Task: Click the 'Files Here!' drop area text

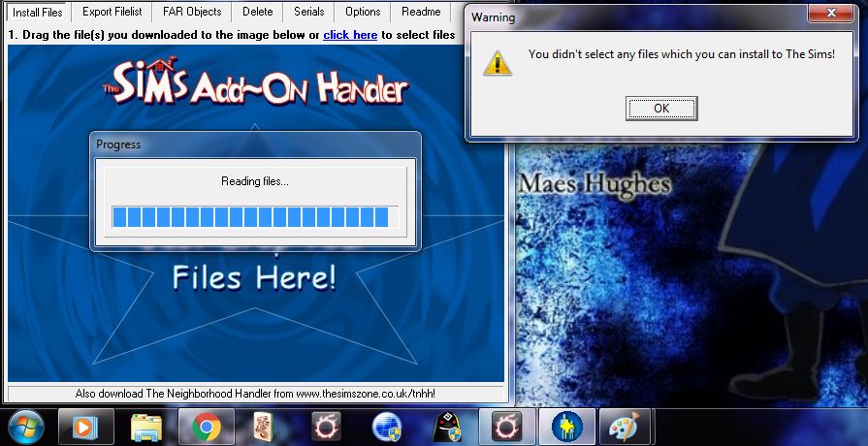Action: click(x=254, y=277)
